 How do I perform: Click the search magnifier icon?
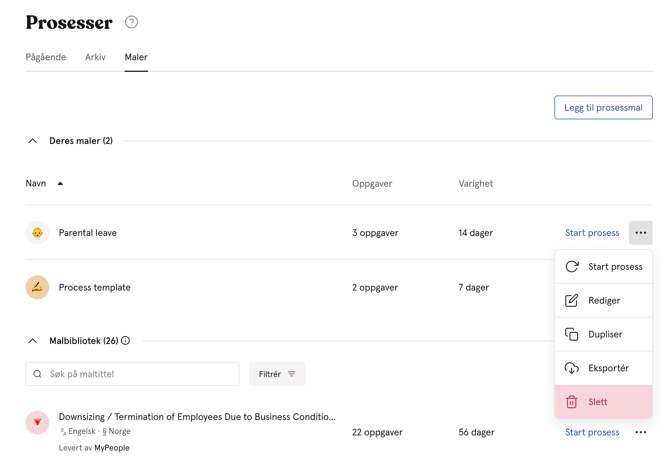coord(38,374)
